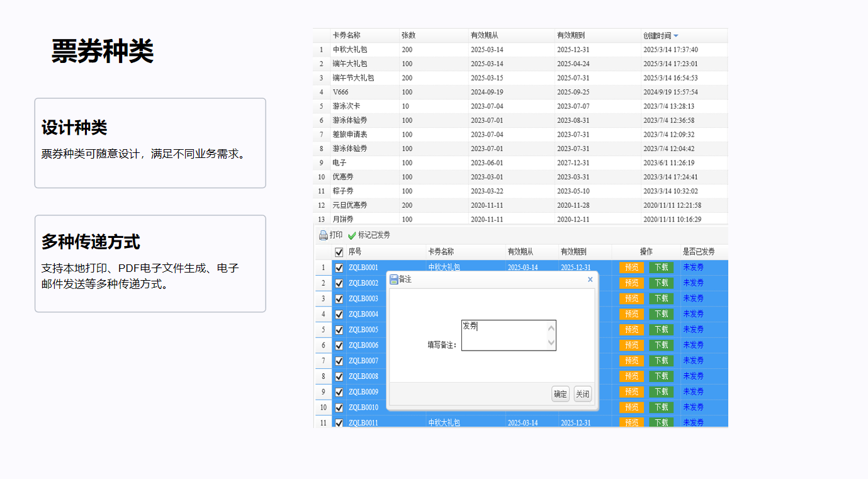
Task: Uncheck the checkbox for ZQLB0007
Action: 339,361
